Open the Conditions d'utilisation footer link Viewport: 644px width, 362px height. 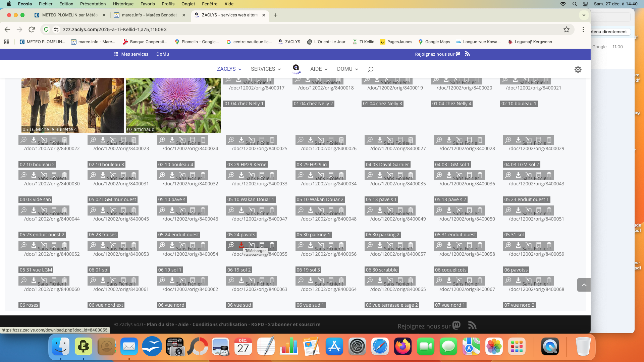click(220, 324)
